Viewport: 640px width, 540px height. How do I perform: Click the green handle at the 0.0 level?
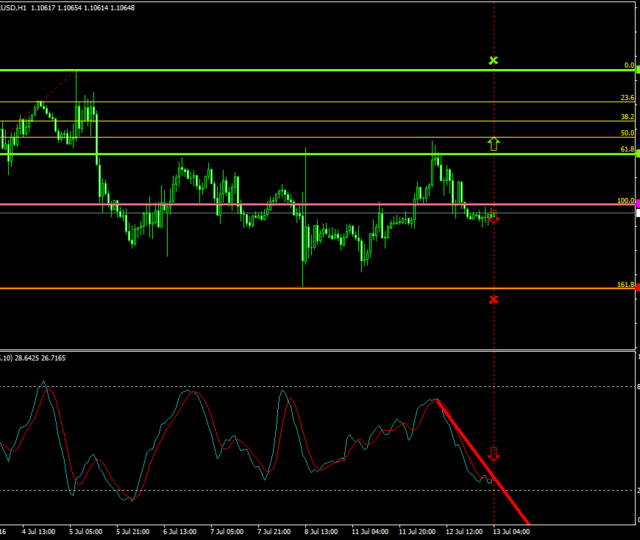point(636,70)
